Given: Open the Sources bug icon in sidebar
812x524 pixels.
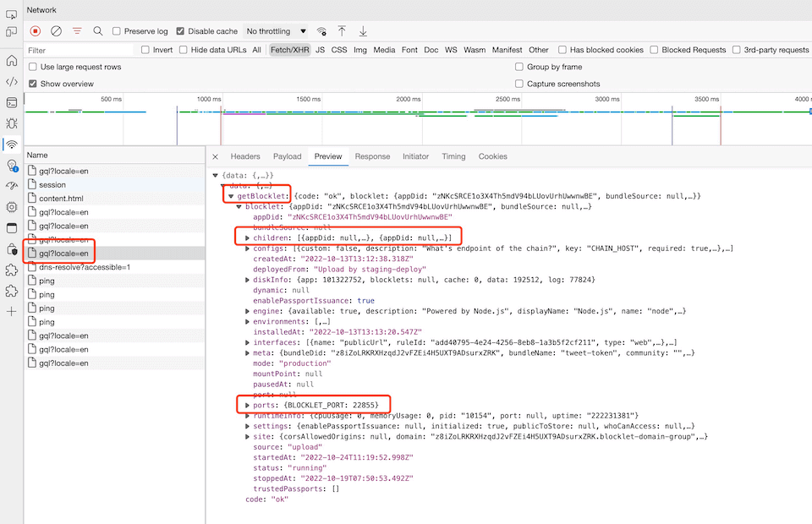Looking at the screenshot, I should point(12,123).
